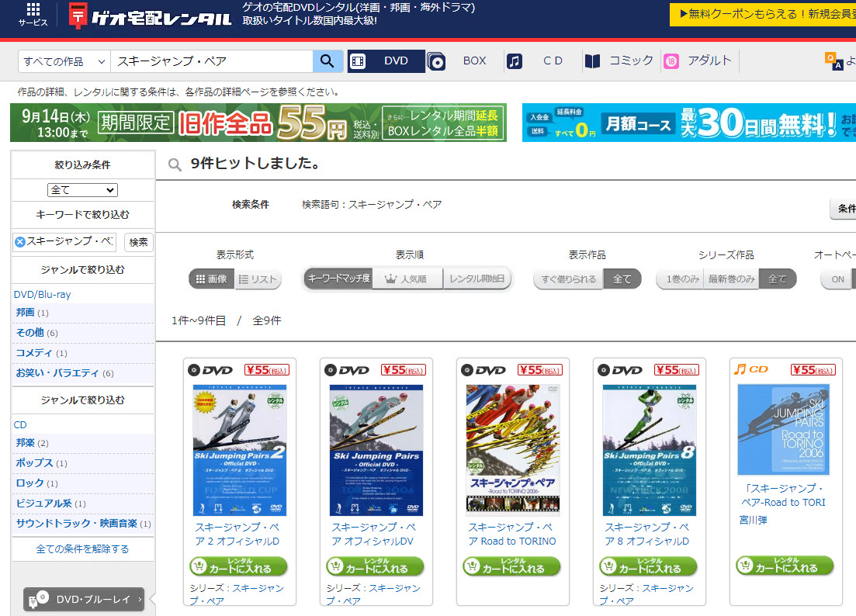Open the 宮川弾 artist link
The width and height of the screenshot is (856, 616).
[754, 520]
